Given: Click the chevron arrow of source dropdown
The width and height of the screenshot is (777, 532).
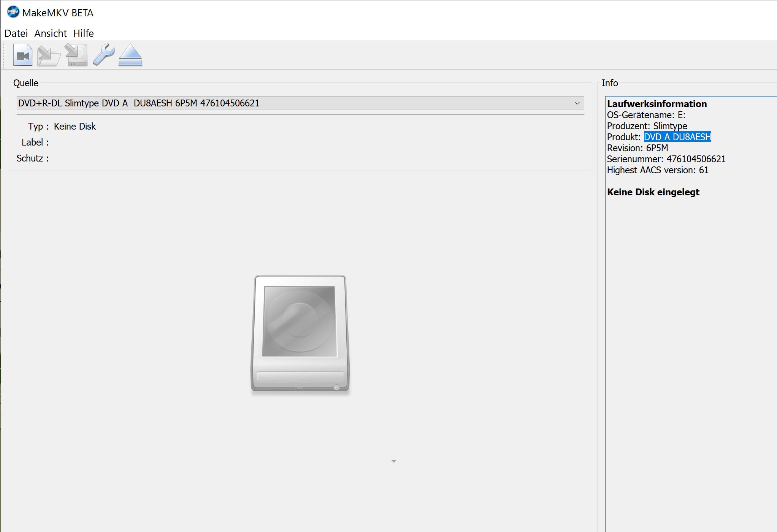Looking at the screenshot, I should click(577, 103).
